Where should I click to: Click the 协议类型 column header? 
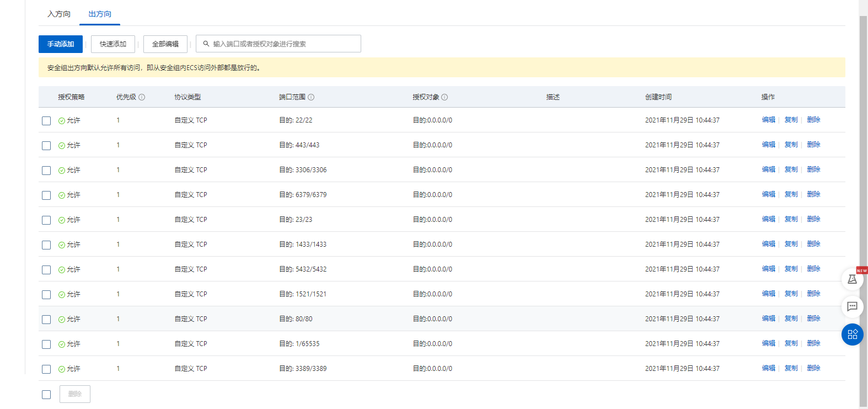[188, 97]
